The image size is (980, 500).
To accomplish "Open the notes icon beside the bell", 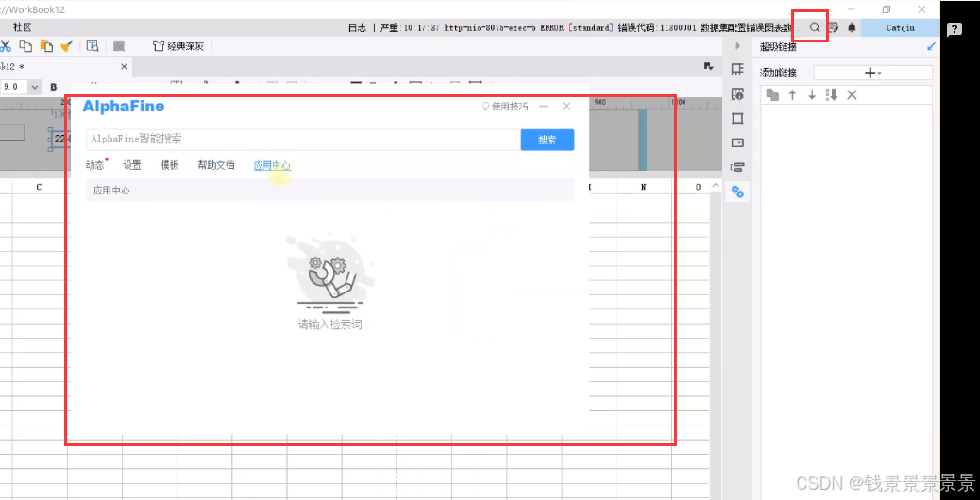I will pyautogui.click(x=833, y=27).
